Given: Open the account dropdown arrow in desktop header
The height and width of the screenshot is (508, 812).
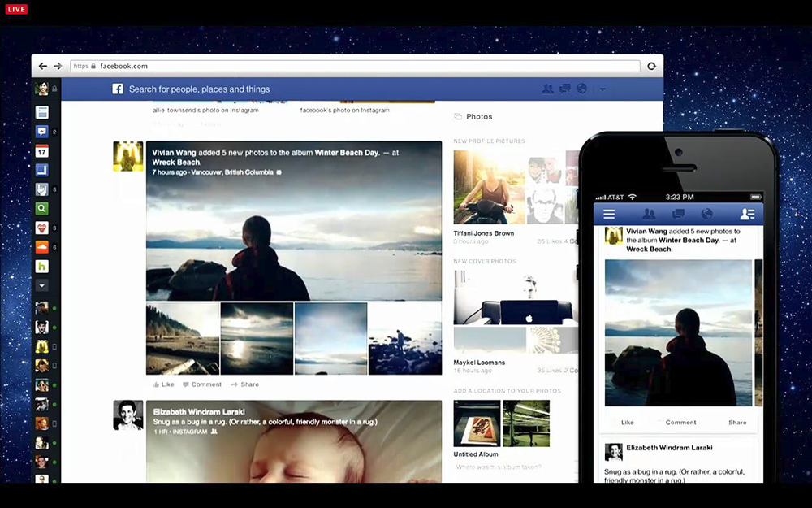Looking at the screenshot, I should click(603, 89).
